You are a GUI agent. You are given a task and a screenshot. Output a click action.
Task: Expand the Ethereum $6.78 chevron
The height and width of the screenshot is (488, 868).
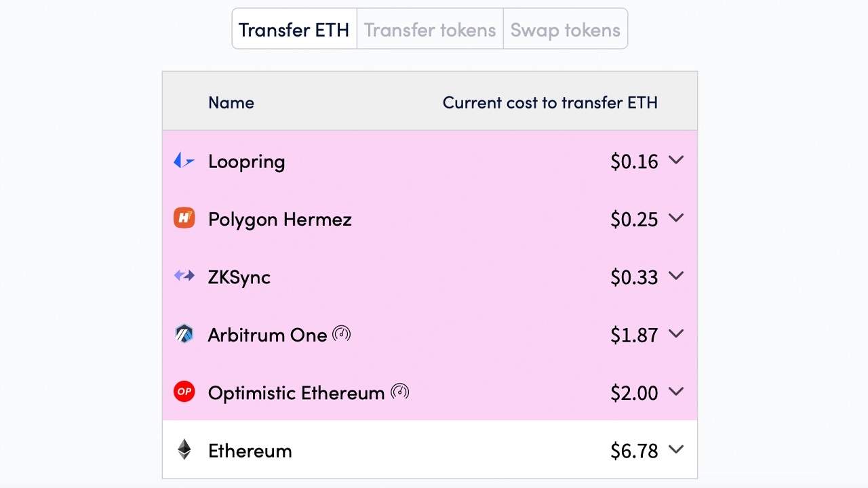[676, 449]
